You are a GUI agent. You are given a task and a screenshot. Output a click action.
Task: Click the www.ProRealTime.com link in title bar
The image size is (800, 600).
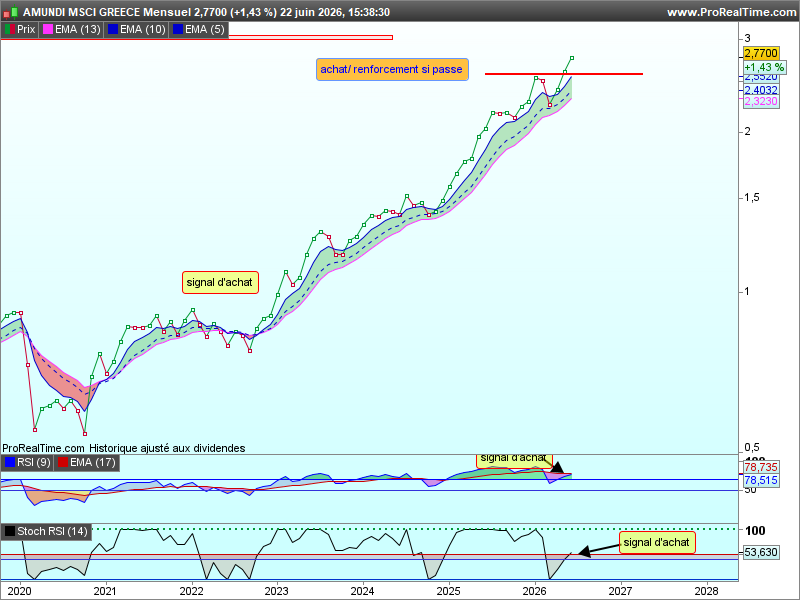tap(731, 12)
